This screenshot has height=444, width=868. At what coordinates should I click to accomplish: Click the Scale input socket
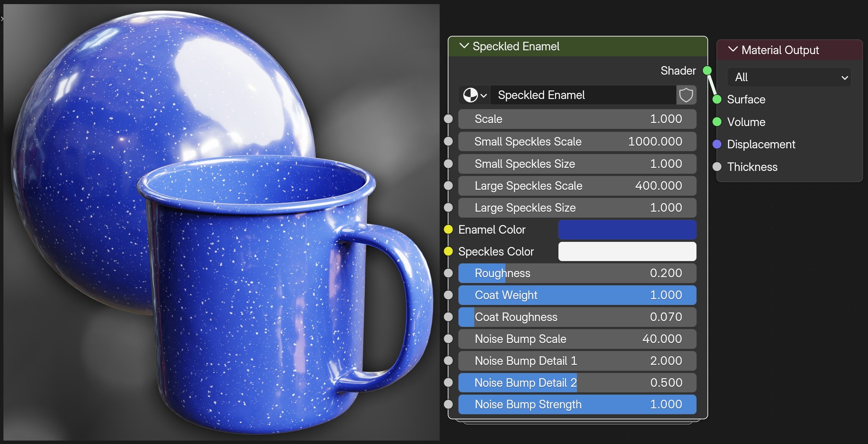[448, 119]
